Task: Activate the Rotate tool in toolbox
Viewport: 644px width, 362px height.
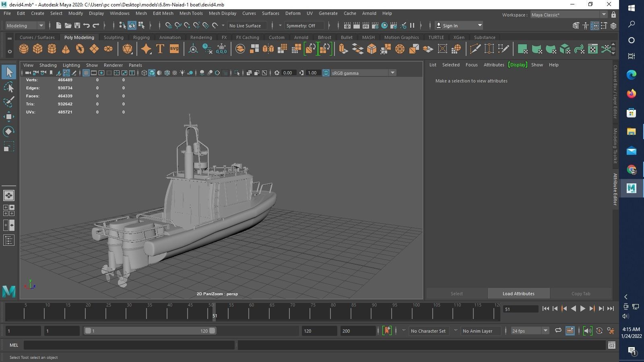Action: (x=9, y=132)
